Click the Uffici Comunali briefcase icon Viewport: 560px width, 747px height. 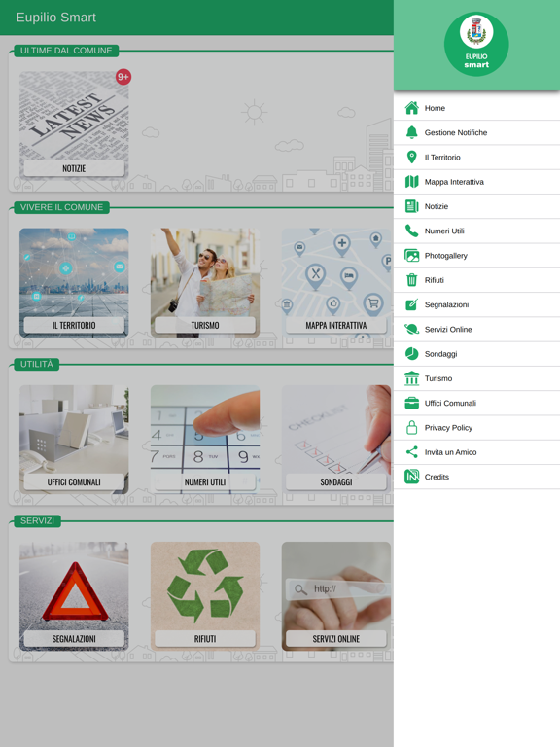411,403
